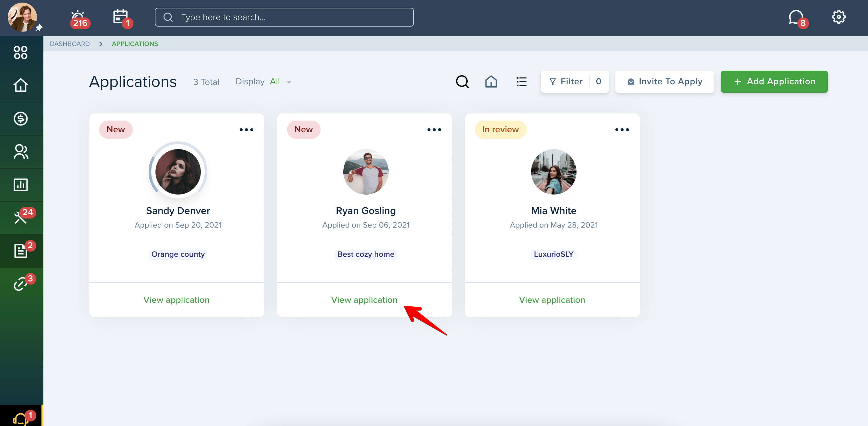868x426 pixels.
Task: Click the New status badge on Ryan Gosling
Action: click(303, 130)
